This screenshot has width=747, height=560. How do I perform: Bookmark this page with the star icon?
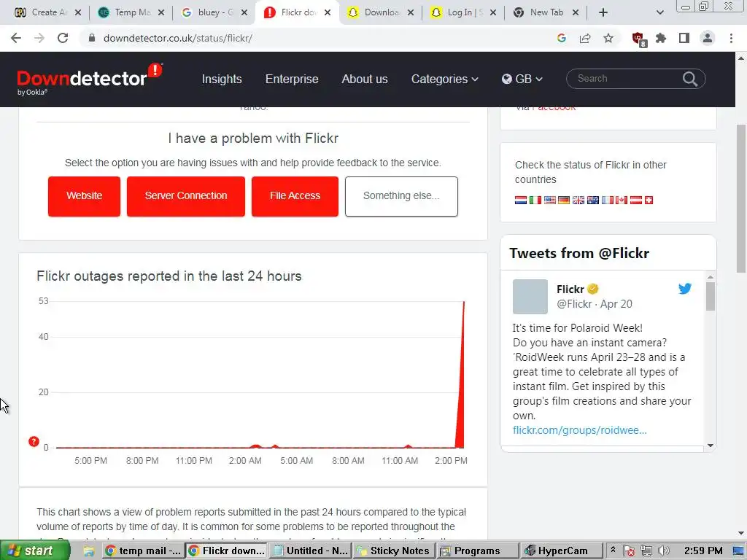(608, 38)
